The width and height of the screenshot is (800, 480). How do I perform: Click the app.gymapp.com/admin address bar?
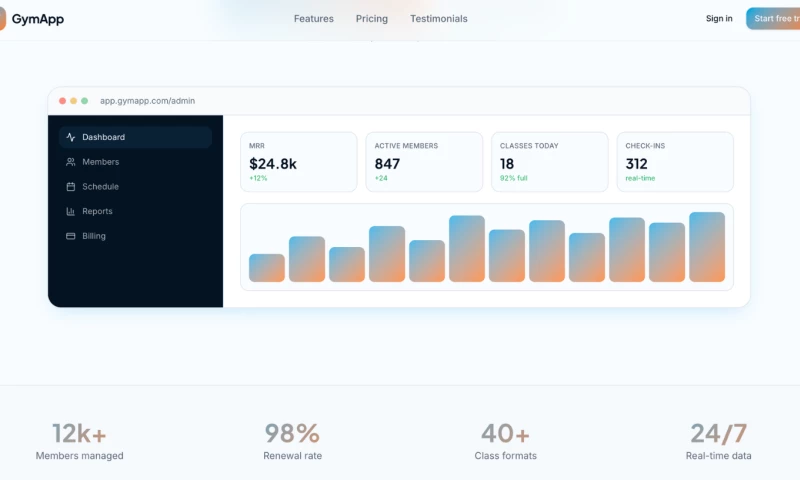[x=147, y=101]
